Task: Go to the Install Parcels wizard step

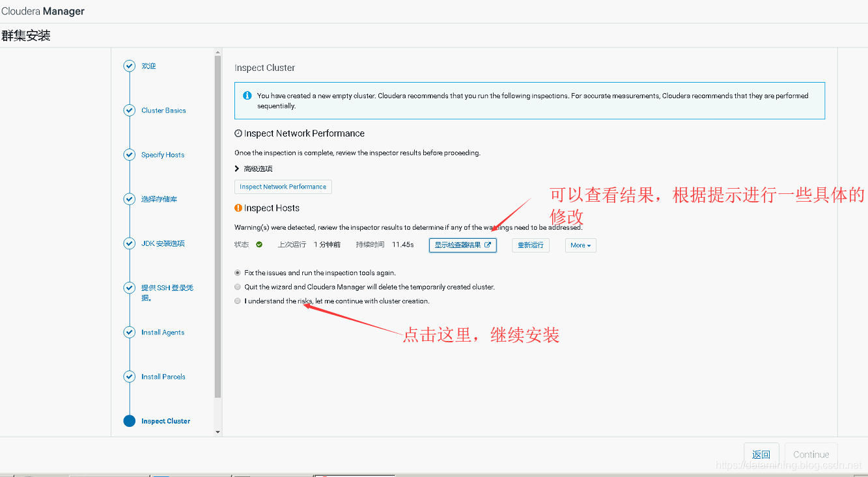Action: pyautogui.click(x=163, y=377)
